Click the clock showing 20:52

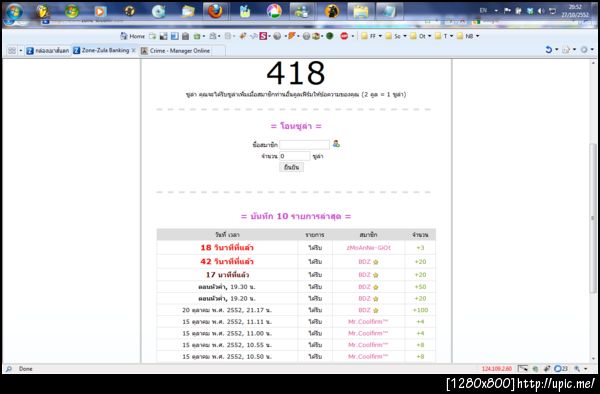tap(575, 7)
